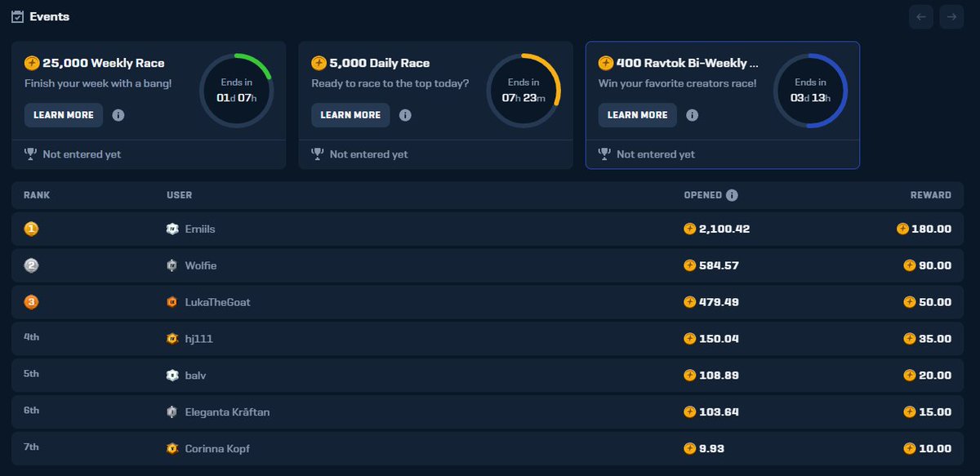Click the gold rank 1 medal

point(31,229)
